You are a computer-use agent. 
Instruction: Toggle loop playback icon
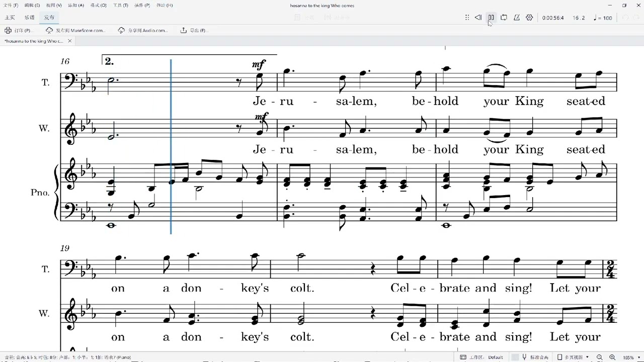pyautogui.click(x=504, y=18)
